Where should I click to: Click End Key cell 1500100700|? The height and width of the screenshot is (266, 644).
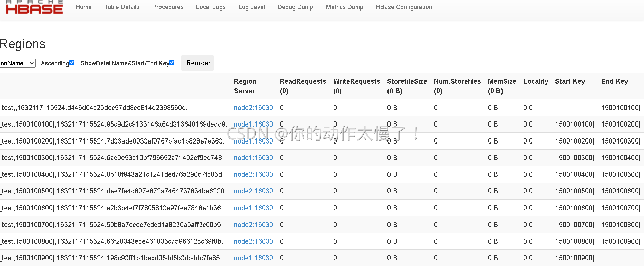tap(621, 208)
